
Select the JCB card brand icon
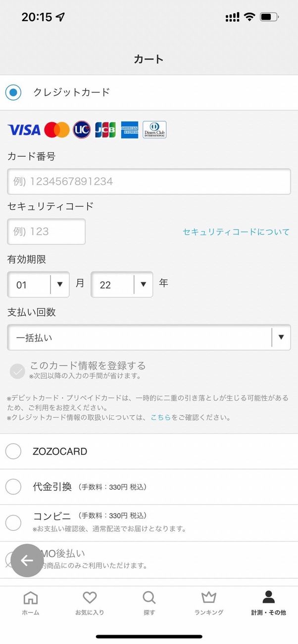[x=104, y=129]
